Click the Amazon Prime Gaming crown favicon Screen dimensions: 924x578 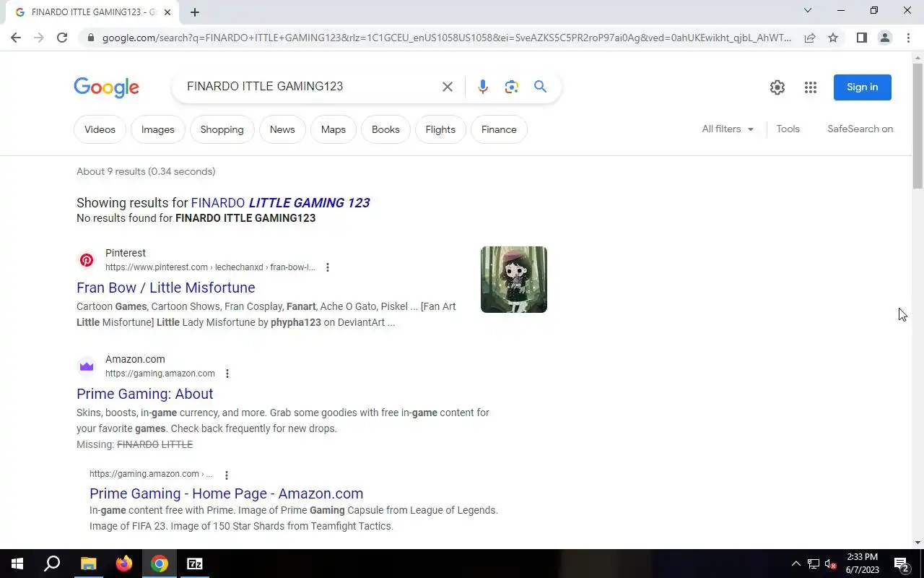coord(87,366)
